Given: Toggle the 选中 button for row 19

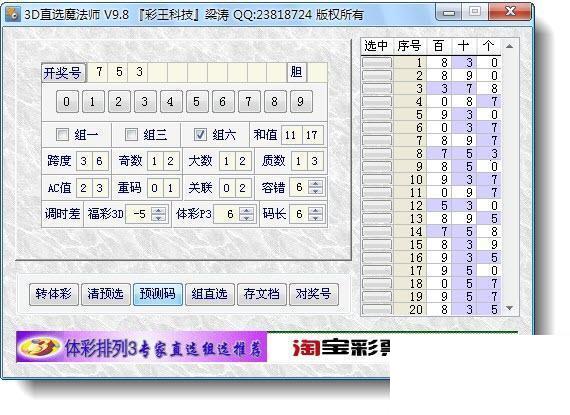Looking at the screenshot, I should tap(377, 297).
